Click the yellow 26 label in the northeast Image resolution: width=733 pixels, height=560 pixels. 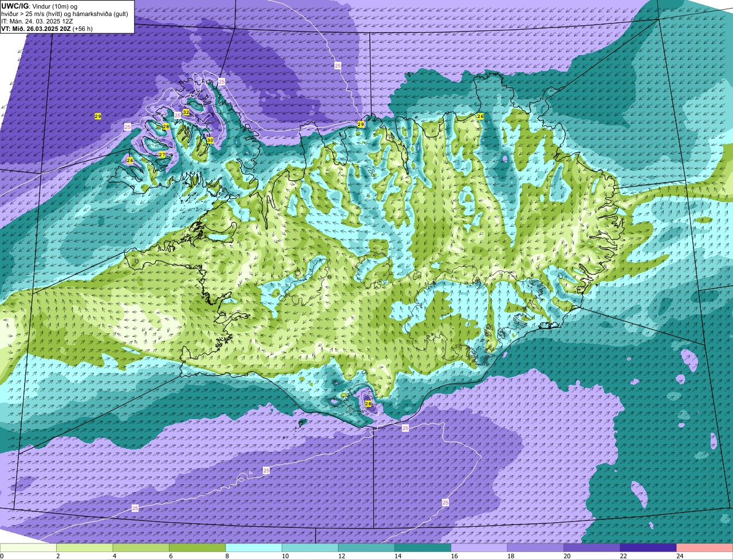480,116
